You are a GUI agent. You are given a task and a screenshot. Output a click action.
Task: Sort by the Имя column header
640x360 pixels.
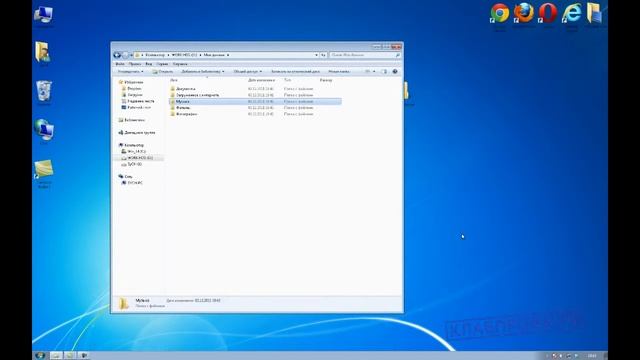tap(174, 80)
